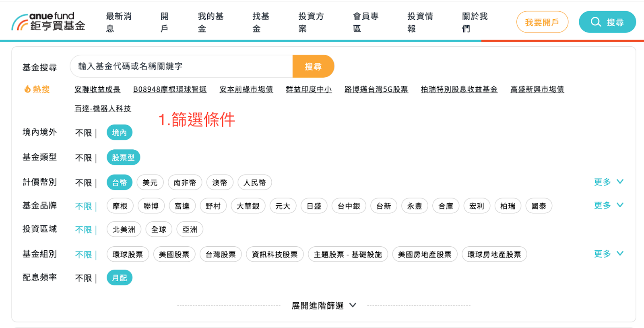This screenshot has width=644, height=328.
Task: Open hot search link 安本前緣市場債
Action: 246,89
